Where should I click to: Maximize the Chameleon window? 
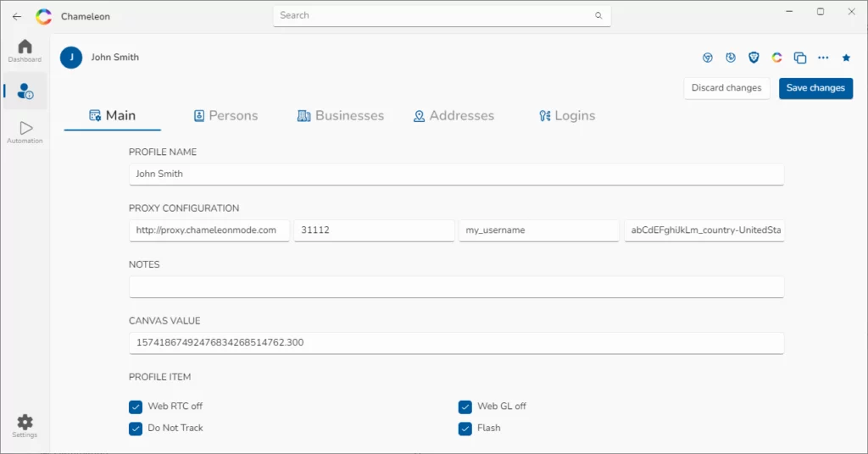click(821, 12)
